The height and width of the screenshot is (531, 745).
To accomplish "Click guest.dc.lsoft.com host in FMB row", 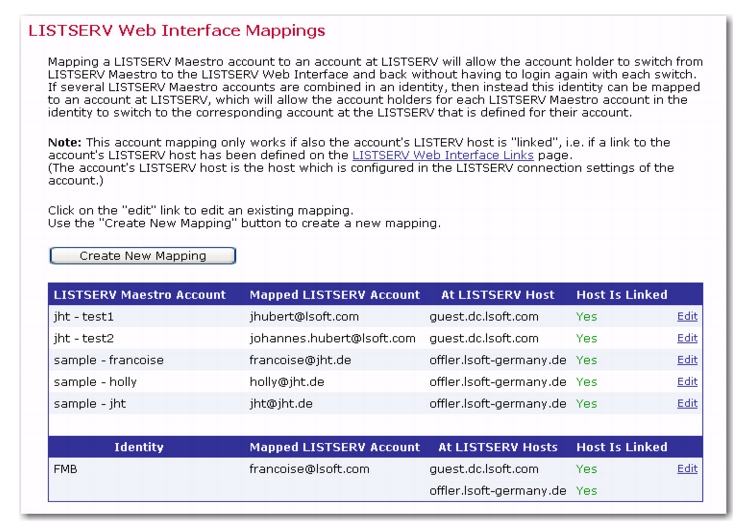I will tap(484, 469).
